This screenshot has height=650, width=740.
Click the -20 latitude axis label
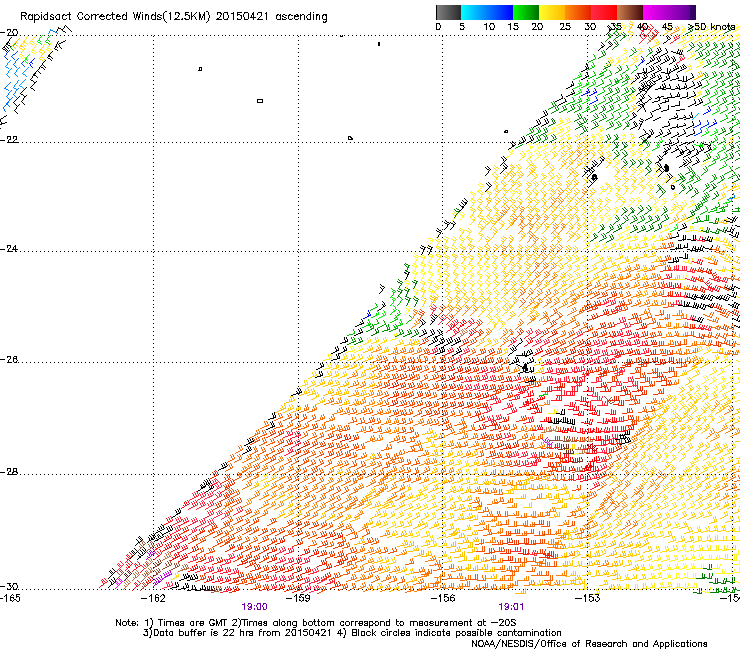(x=9, y=33)
